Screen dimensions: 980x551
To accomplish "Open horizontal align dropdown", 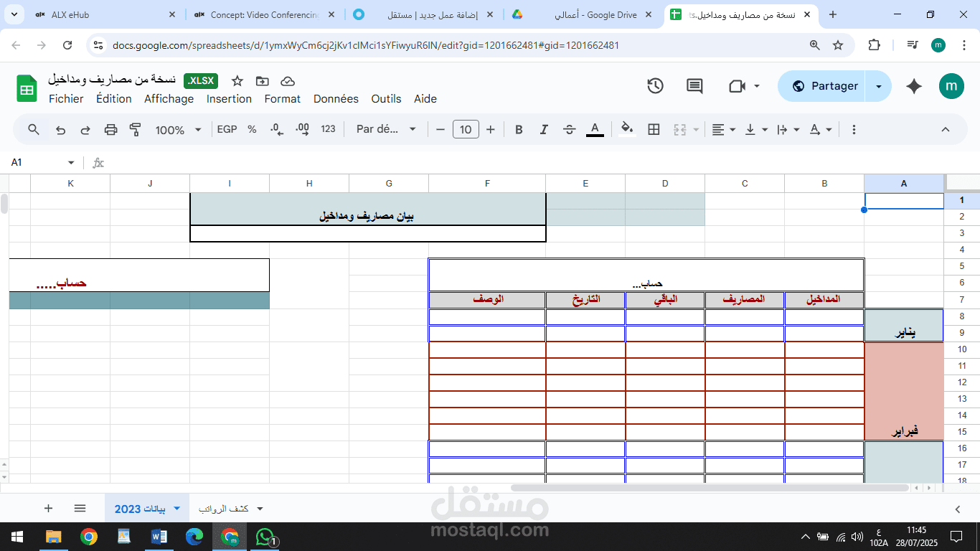I will tap(723, 130).
